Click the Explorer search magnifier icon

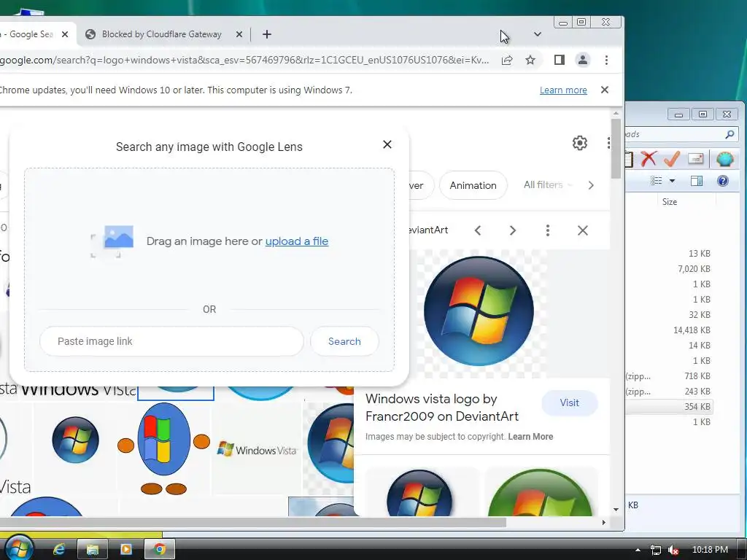pos(729,134)
